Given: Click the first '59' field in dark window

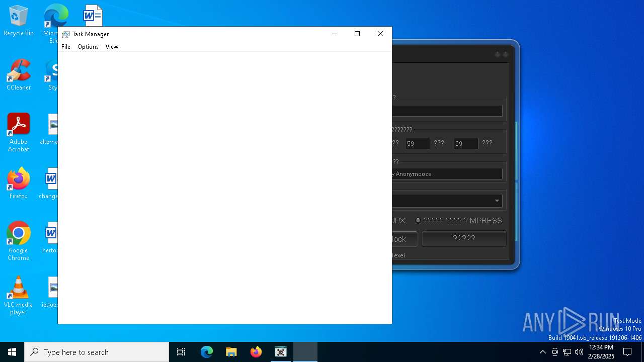Looking at the screenshot, I should tap(418, 144).
